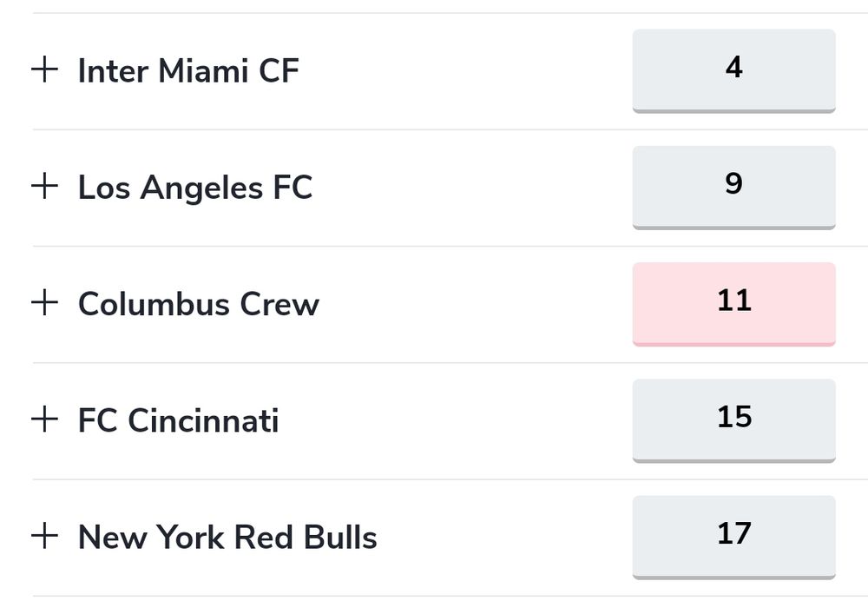Expand the Los Angeles FC plus icon
The height and width of the screenshot is (601, 868).
point(45,186)
